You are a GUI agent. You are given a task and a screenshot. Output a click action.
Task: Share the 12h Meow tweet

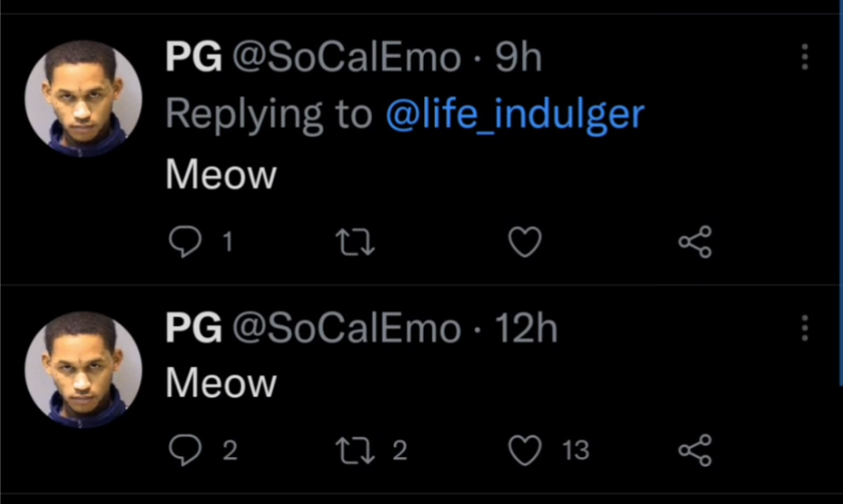click(695, 450)
